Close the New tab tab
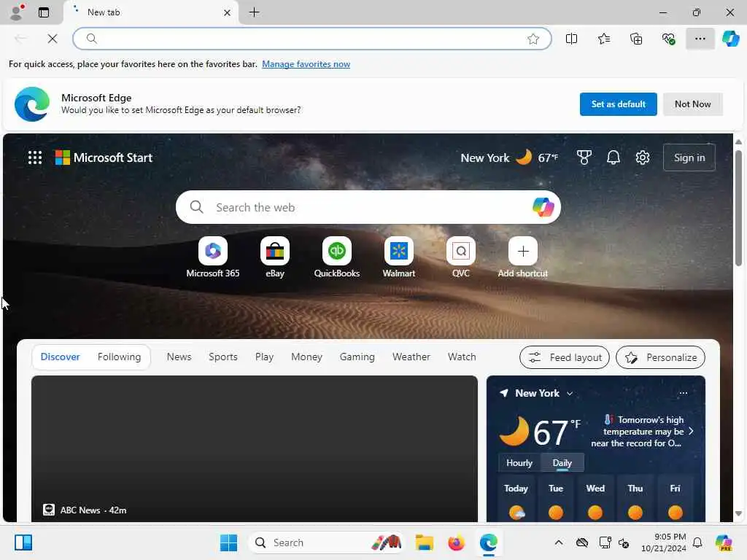747x560 pixels. pos(228,12)
